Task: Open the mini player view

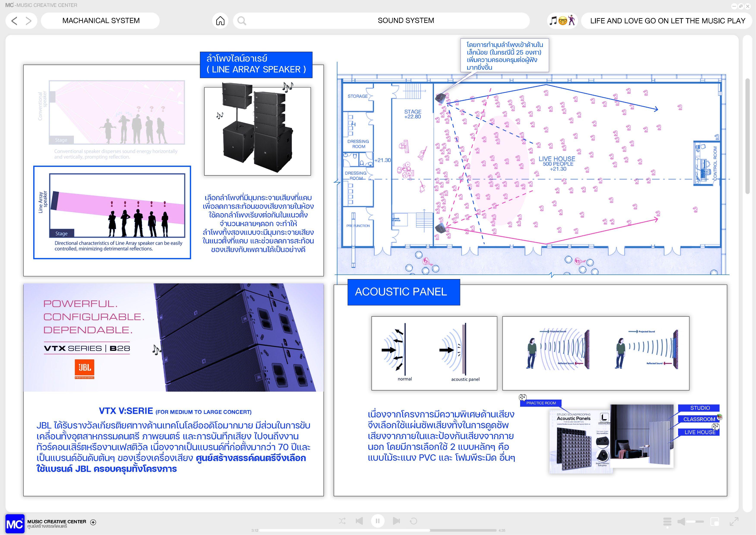Action: coord(715,521)
